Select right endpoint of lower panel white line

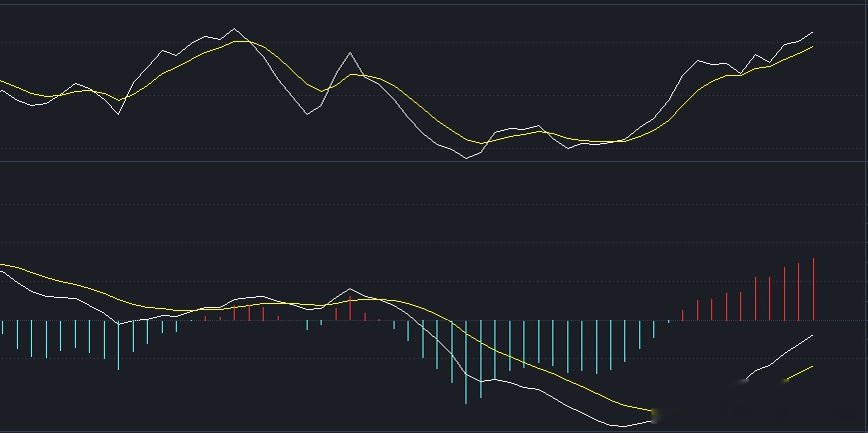point(813,335)
